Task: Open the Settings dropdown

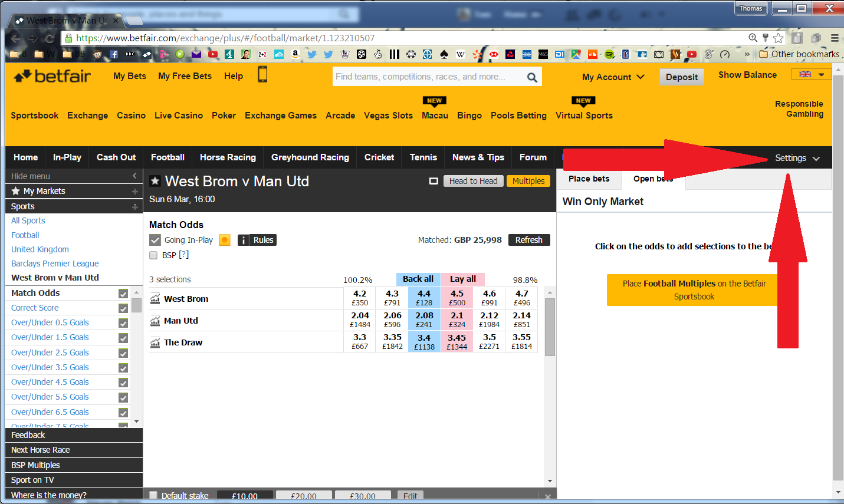Action: tap(797, 158)
